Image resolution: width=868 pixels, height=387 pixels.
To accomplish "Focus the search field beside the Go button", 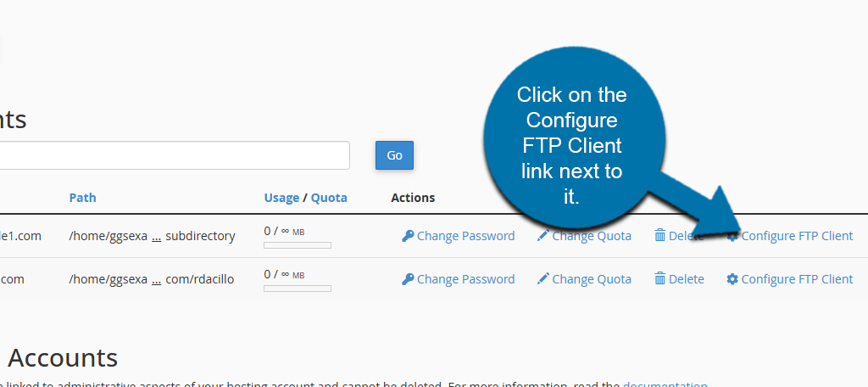I will click(x=170, y=155).
